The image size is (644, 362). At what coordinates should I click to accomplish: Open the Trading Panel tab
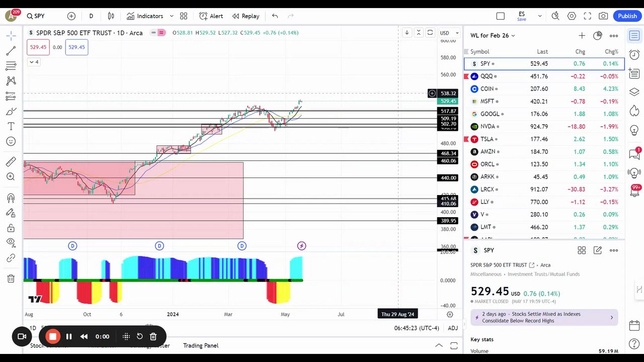[201, 345]
